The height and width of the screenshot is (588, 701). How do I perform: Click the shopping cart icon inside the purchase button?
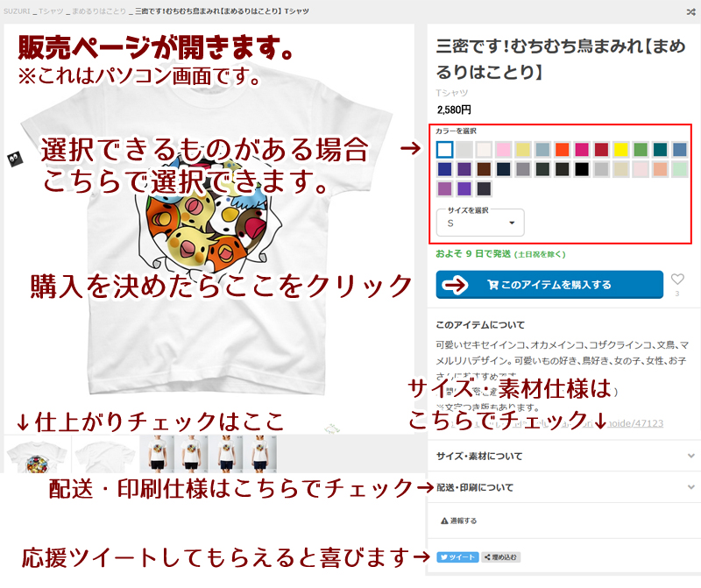(x=494, y=284)
